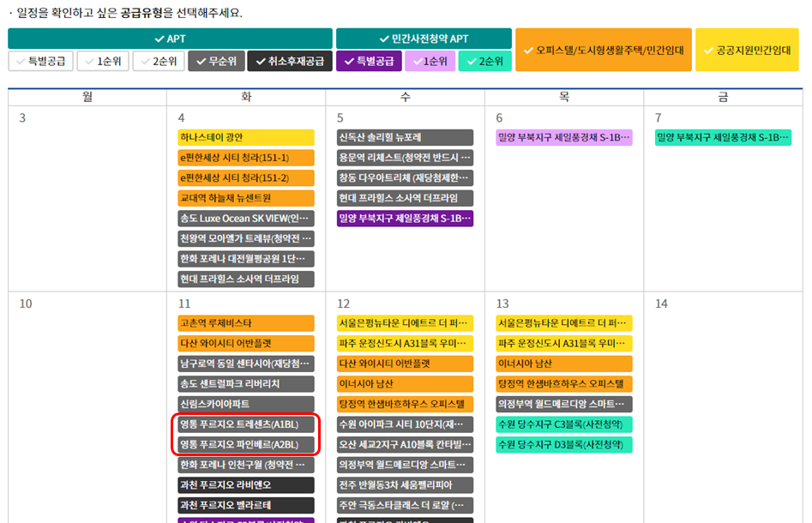
Task: Open 이너시아 남산 on the 13th
Action: 564,364
